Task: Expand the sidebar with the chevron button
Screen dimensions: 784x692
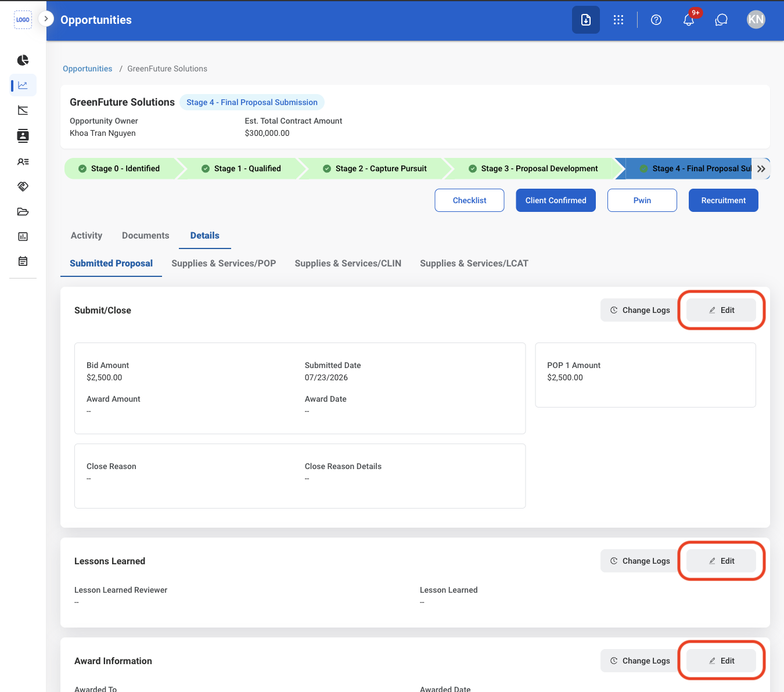Action: click(46, 19)
